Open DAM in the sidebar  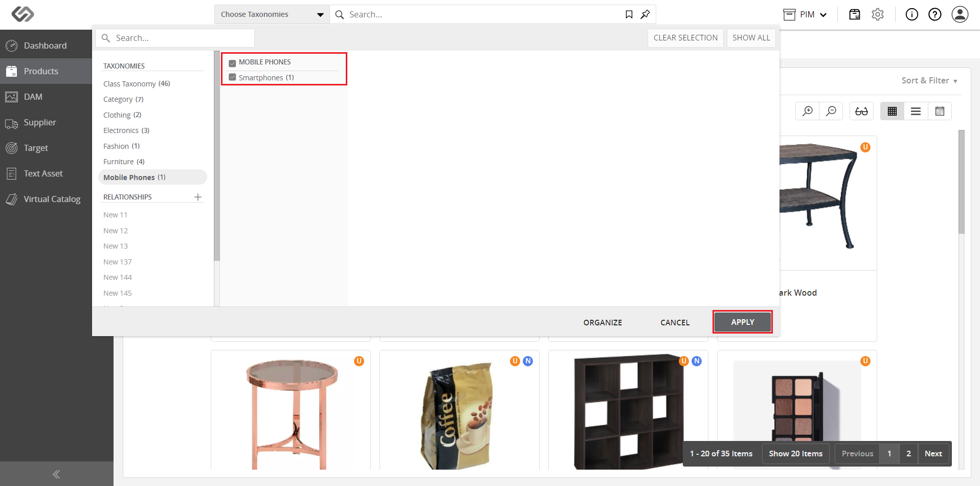46,97
